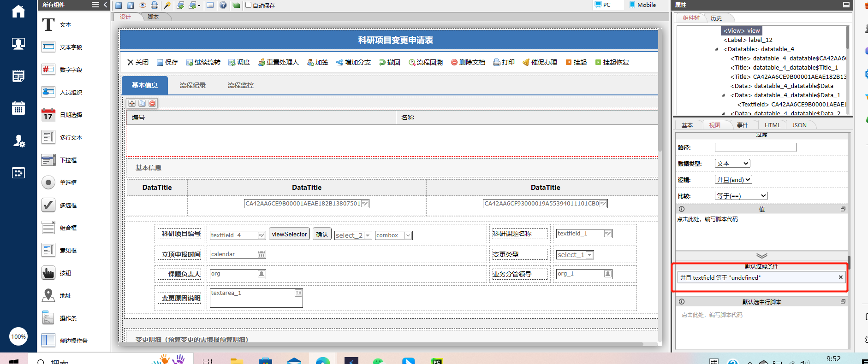This screenshot has height=364, width=868.
Task: Select the 多选框 checkbox component
Action: [x=48, y=205]
